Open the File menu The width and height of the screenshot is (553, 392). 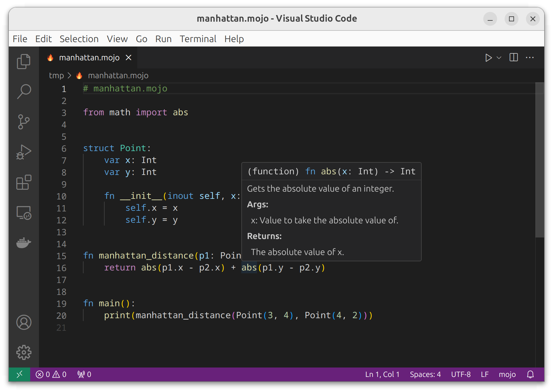tap(20, 39)
